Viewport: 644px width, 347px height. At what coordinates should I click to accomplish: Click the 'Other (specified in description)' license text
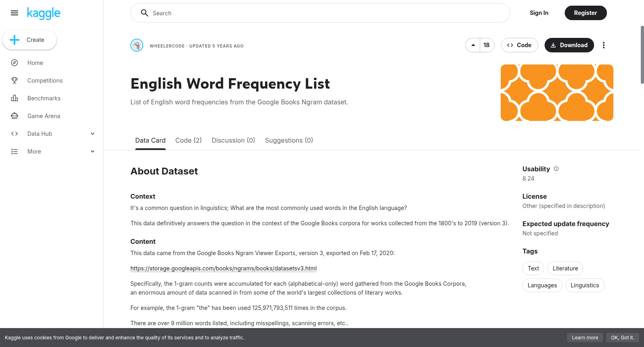coord(563,206)
